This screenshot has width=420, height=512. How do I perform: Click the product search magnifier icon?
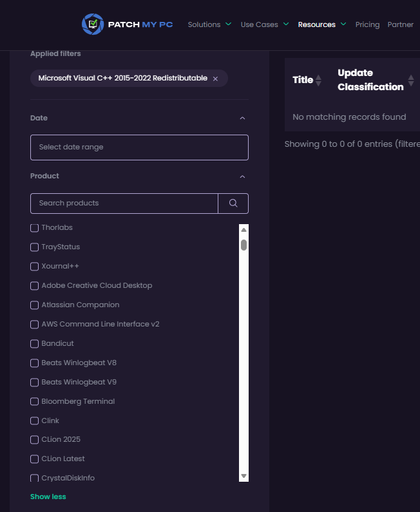click(x=233, y=204)
